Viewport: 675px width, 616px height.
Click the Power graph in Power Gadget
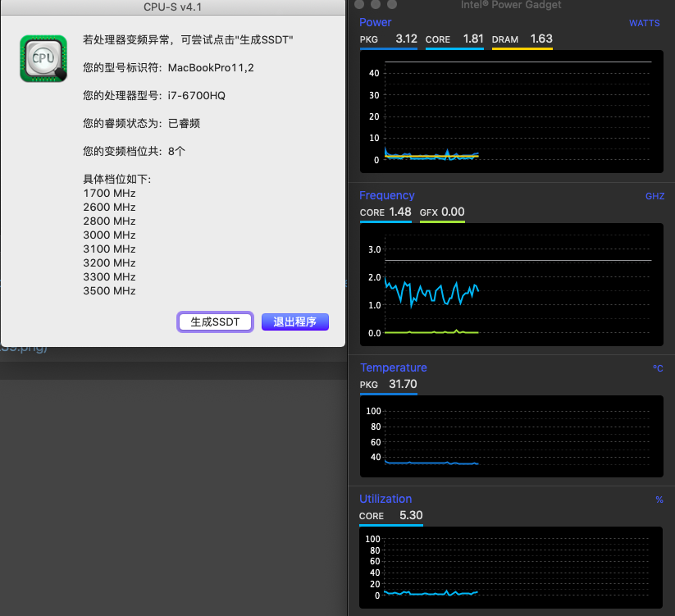click(x=512, y=112)
